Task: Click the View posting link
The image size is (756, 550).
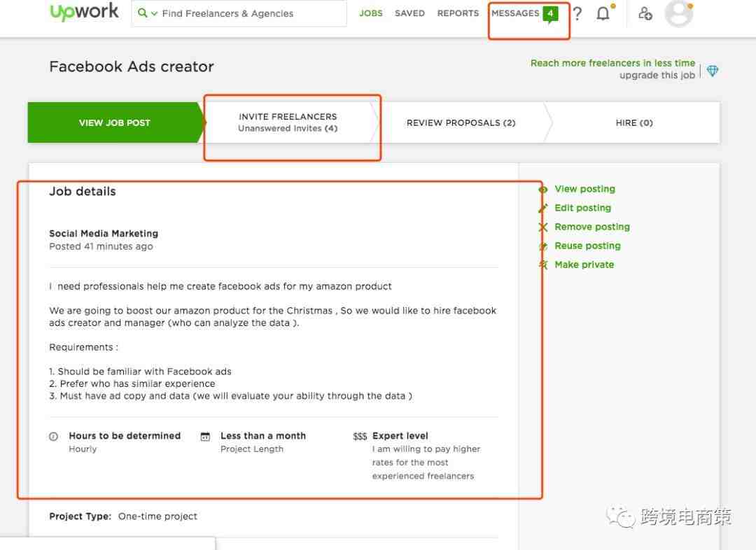Action: tap(584, 189)
